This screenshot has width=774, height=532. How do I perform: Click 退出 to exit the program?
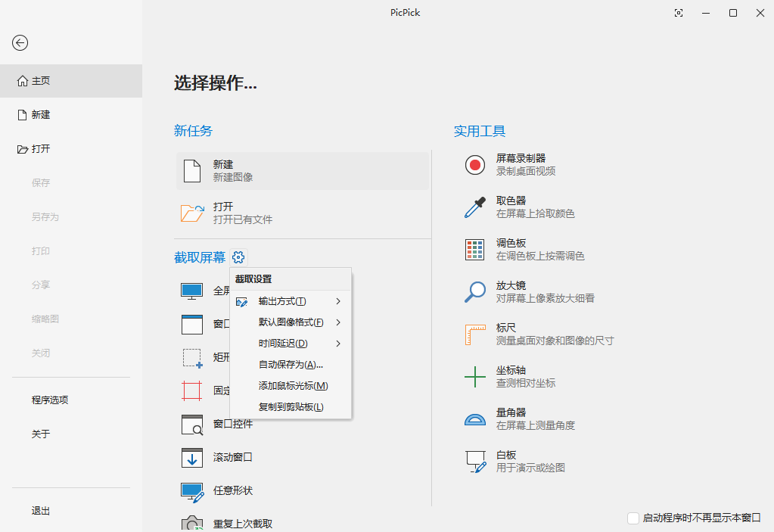(x=71, y=511)
